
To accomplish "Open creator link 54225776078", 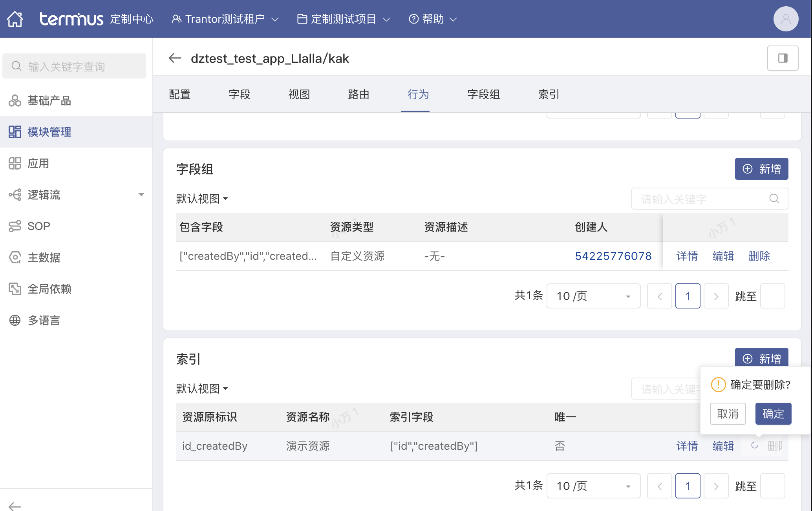I will [613, 256].
